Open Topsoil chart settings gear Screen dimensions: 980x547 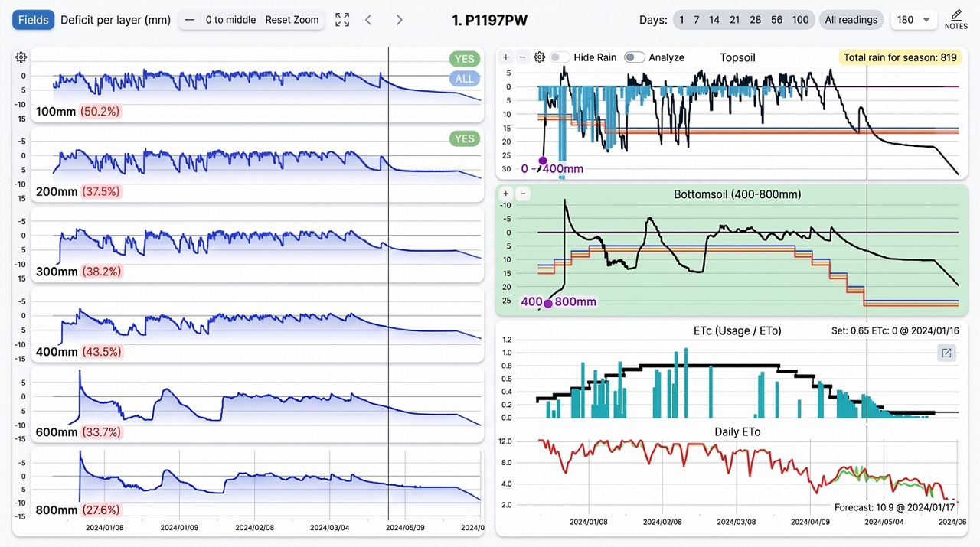click(540, 57)
